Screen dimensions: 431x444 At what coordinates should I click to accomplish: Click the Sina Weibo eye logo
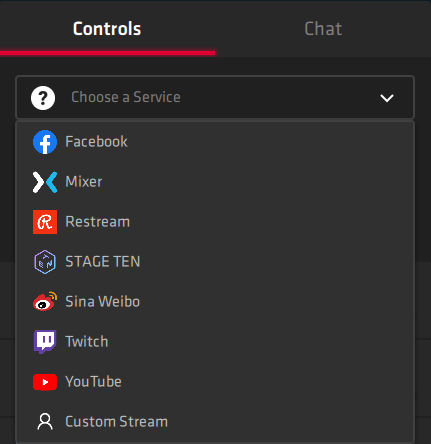pos(45,301)
